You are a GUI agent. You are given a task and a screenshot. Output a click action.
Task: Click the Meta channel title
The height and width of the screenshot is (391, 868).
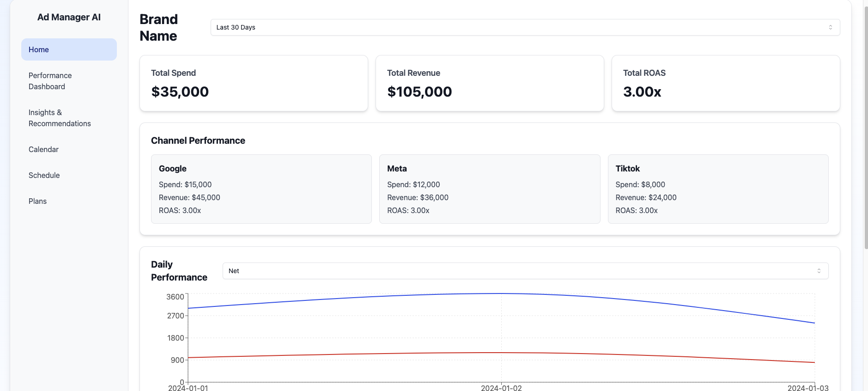397,169
